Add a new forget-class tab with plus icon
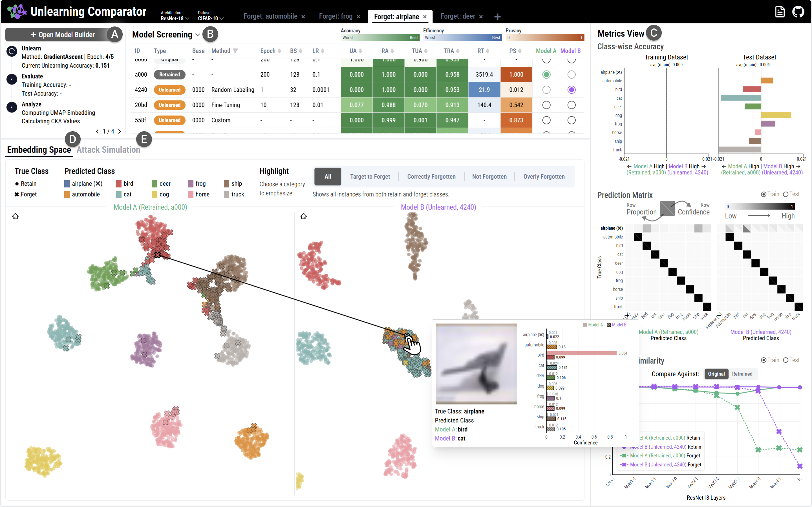This screenshot has width=812, height=507. click(x=497, y=16)
